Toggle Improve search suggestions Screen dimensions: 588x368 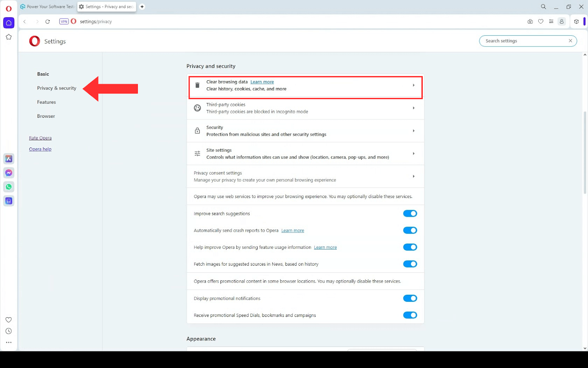click(x=410, y=214)
